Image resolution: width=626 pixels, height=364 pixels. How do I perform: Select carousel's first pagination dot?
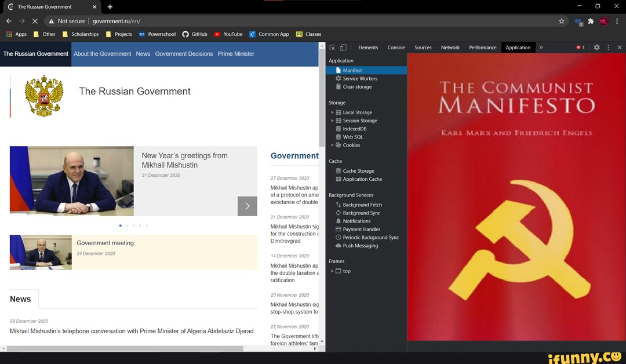[x=121, y=225]
